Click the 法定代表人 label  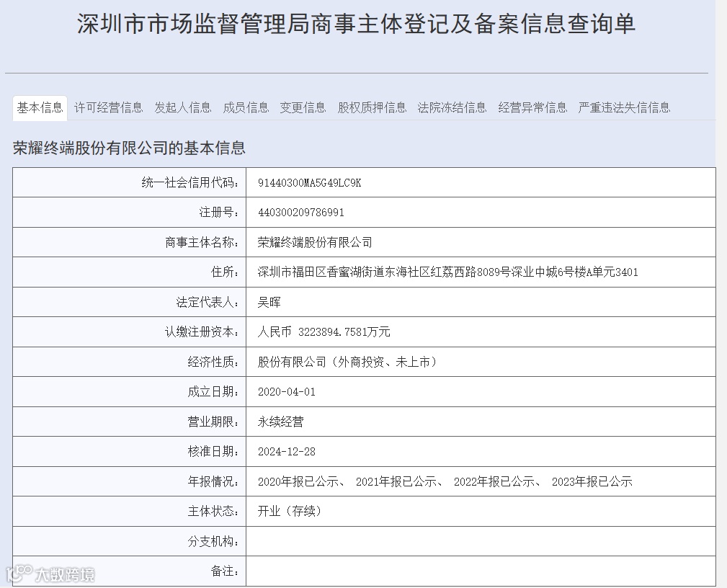coord(208,303)
